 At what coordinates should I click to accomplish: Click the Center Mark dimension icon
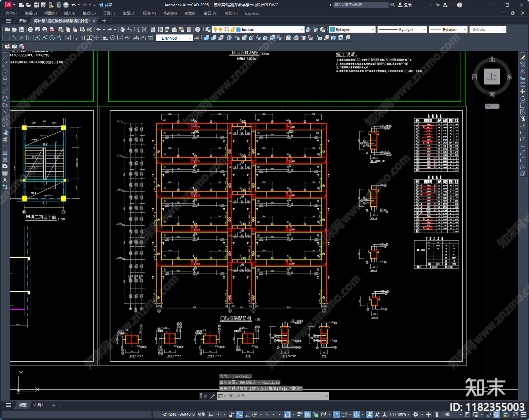113,38
